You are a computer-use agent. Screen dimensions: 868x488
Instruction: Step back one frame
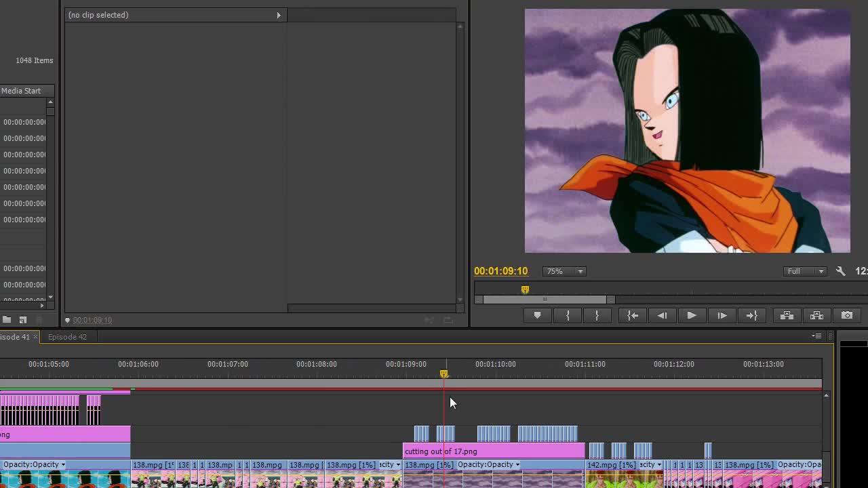pos(662,315)
